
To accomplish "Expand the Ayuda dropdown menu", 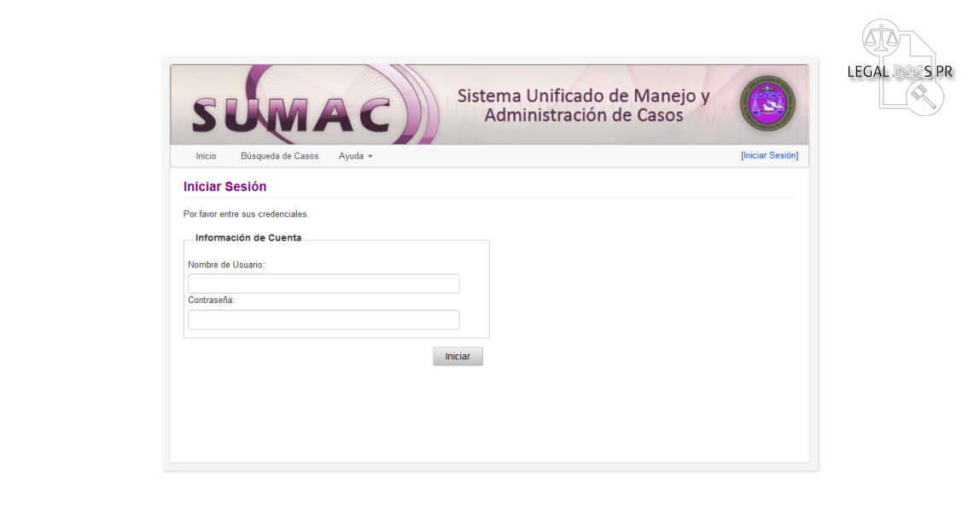I will 356,156.
